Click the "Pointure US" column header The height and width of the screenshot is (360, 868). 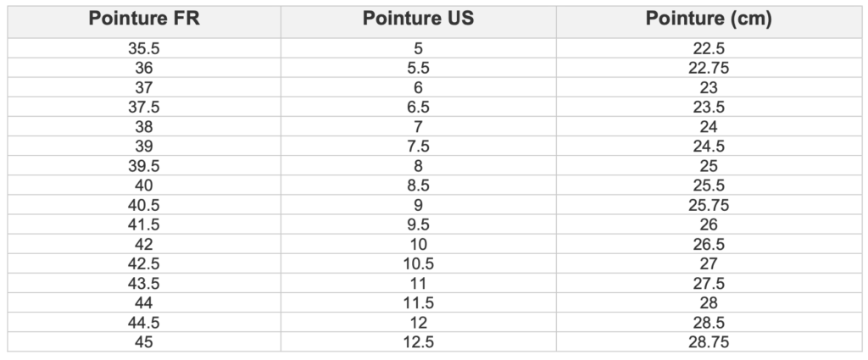point(418,20)
